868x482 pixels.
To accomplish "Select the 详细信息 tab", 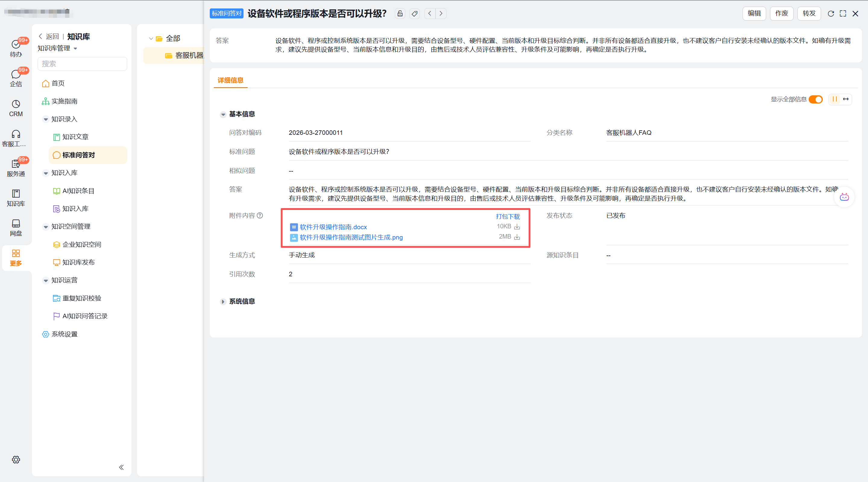I will [231, 80].
